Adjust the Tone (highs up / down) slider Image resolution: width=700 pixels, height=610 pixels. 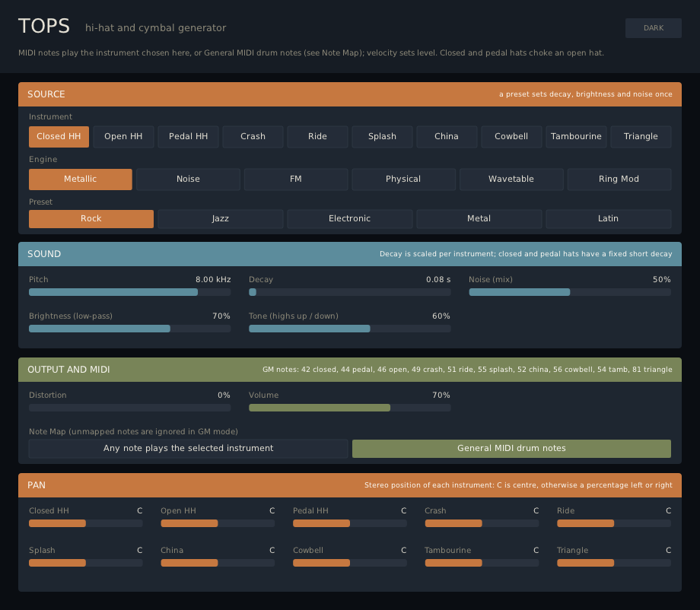(x=349, y=329)
